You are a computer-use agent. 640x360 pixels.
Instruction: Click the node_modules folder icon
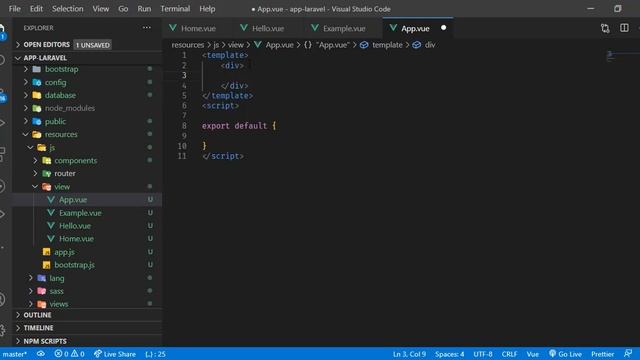pos(37,108)
